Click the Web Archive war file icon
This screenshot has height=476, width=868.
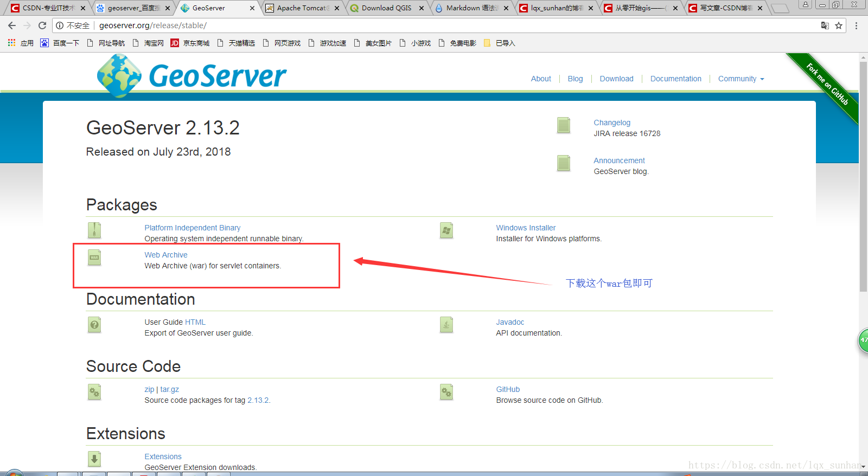coord(94,258)
